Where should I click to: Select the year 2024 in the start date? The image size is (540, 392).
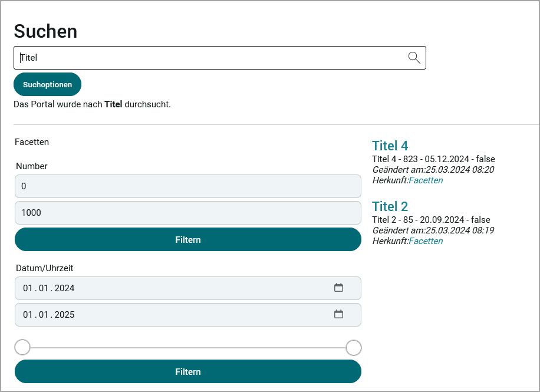(x=65, y=288)
